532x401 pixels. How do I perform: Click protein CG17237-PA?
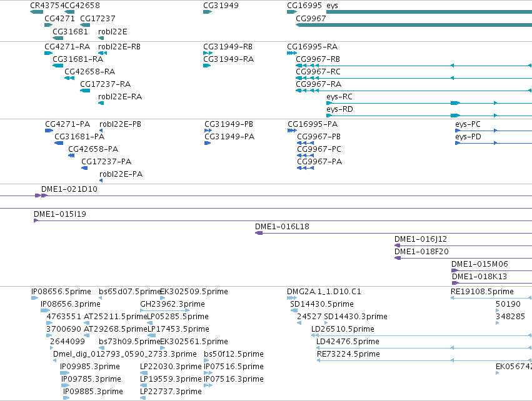click(x=106, y=162)
